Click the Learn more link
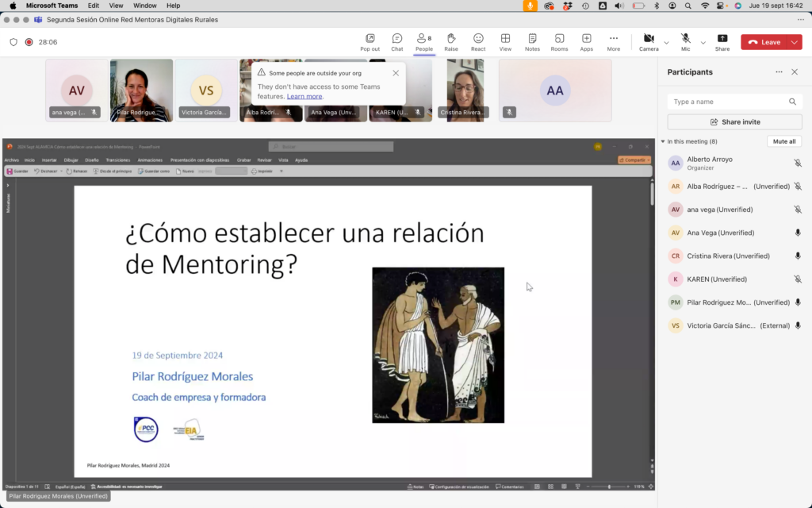This screenshot has width=812, height=508. click(x=304, y=96)
